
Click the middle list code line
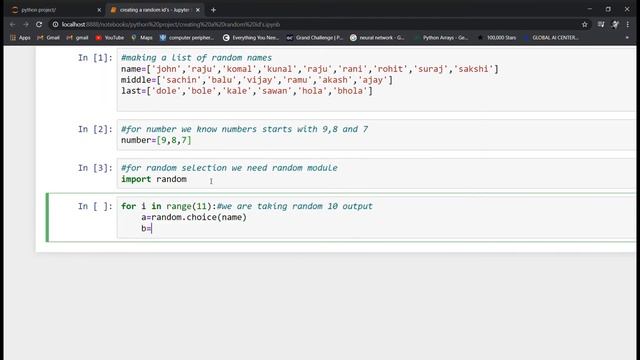[x=257, y=80]
